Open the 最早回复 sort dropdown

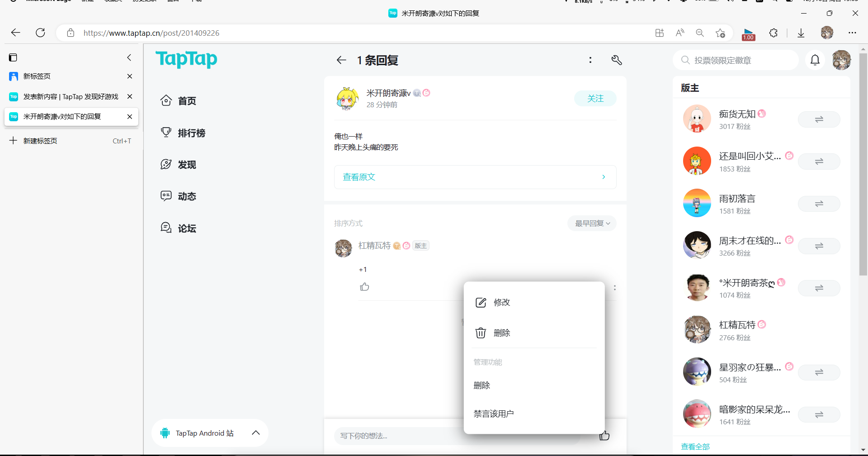[592, 223]
